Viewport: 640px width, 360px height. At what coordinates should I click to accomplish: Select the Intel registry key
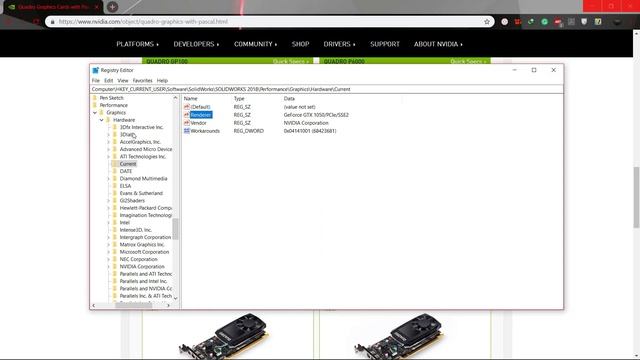(124, 222)
